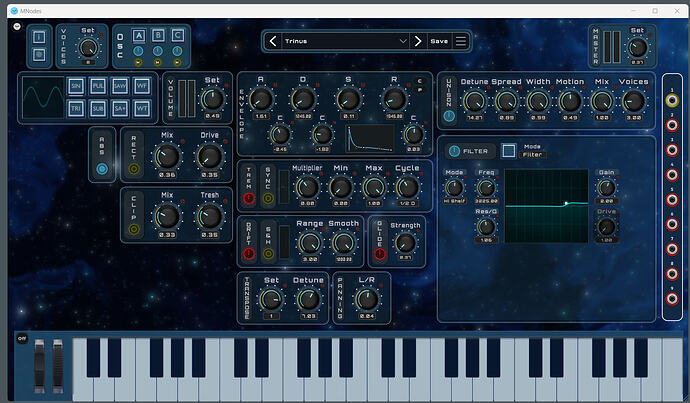This screenshot has width=690, height=403.
Task: Toggle oscillator C power button
Action: [177, 51]
